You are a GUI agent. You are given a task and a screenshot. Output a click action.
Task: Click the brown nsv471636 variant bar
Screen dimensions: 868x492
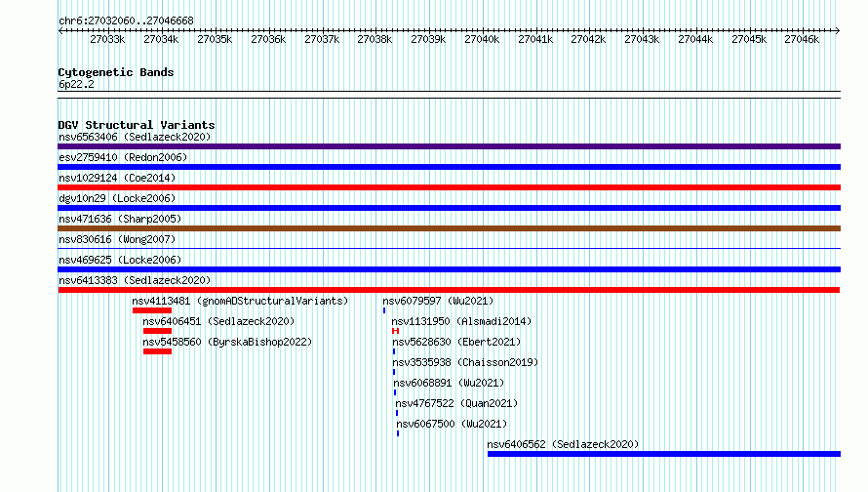tap(449, 228)
